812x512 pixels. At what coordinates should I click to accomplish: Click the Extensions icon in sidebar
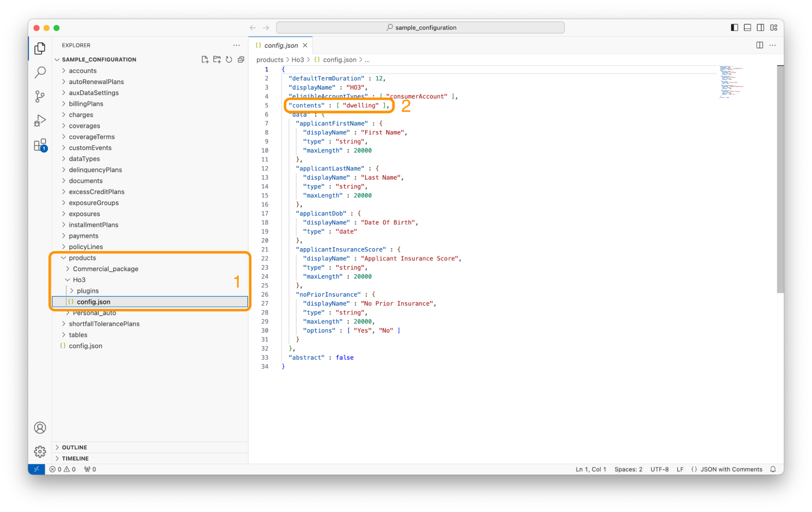[40, 146]
